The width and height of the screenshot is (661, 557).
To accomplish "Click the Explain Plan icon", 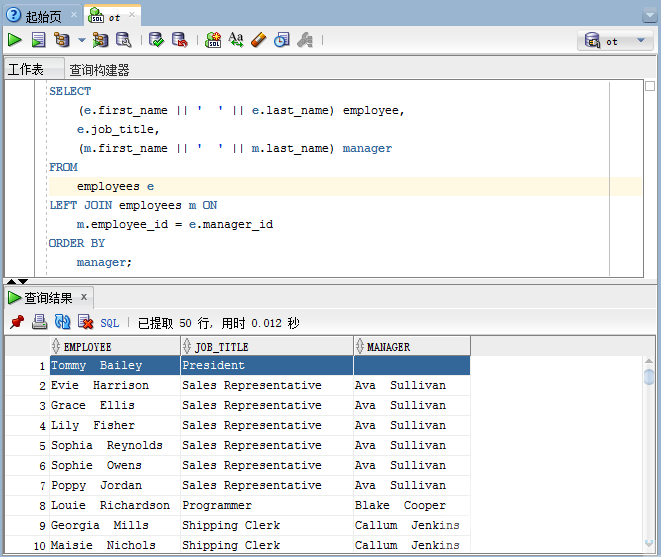I will (x=62, y=40).
